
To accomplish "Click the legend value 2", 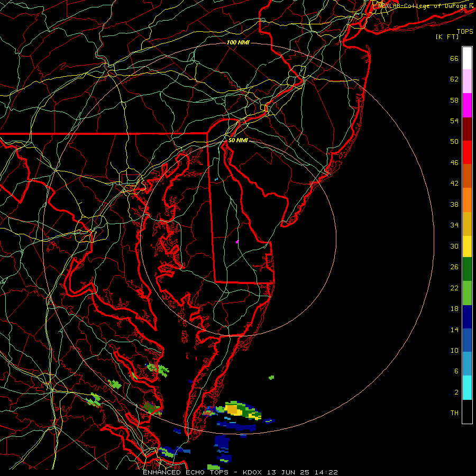I will click(456, 392).
